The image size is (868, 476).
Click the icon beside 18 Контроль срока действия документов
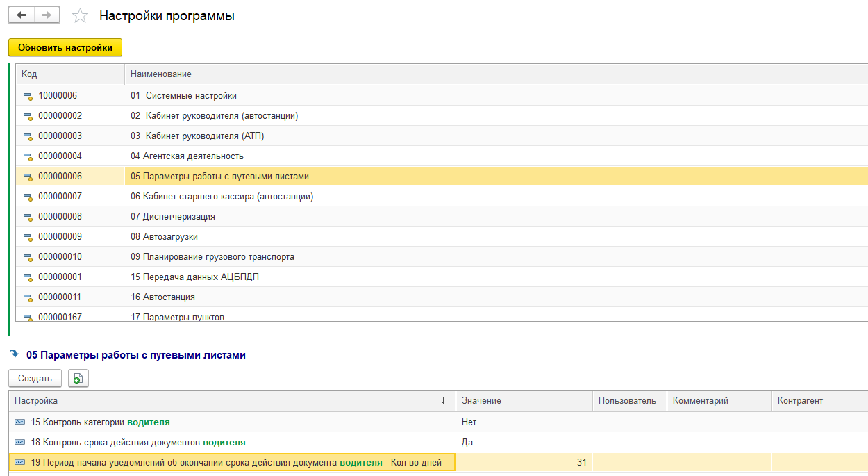19,443
